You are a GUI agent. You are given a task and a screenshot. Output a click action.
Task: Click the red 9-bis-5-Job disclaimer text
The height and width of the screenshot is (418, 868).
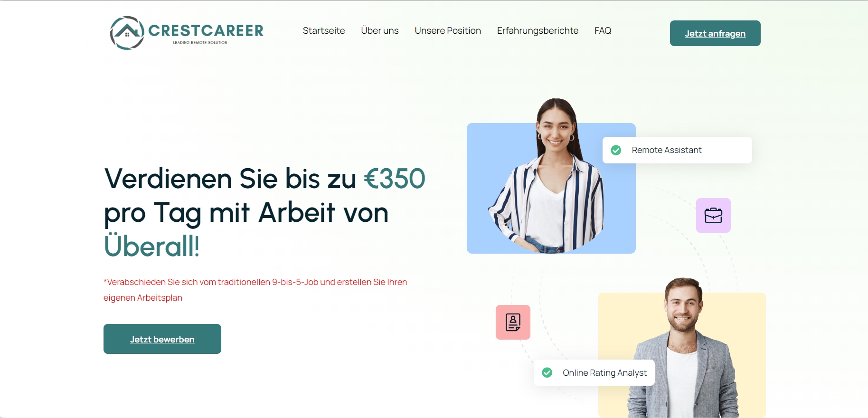point(255,290)
